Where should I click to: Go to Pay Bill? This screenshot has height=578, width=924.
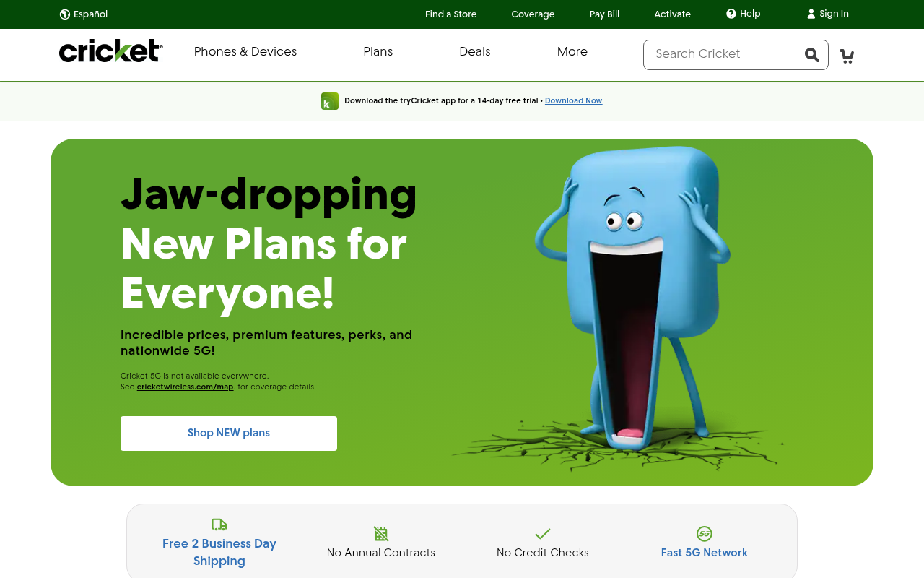[x=605, y=14]
